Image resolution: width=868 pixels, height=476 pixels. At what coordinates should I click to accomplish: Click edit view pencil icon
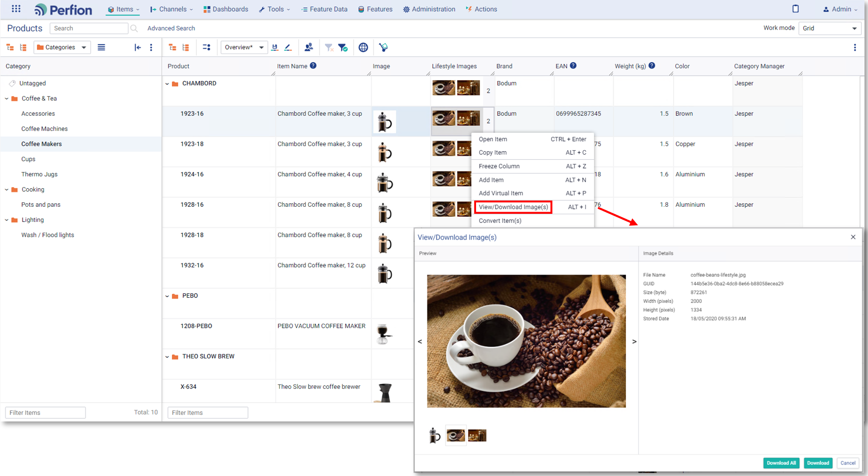point(288,48)
